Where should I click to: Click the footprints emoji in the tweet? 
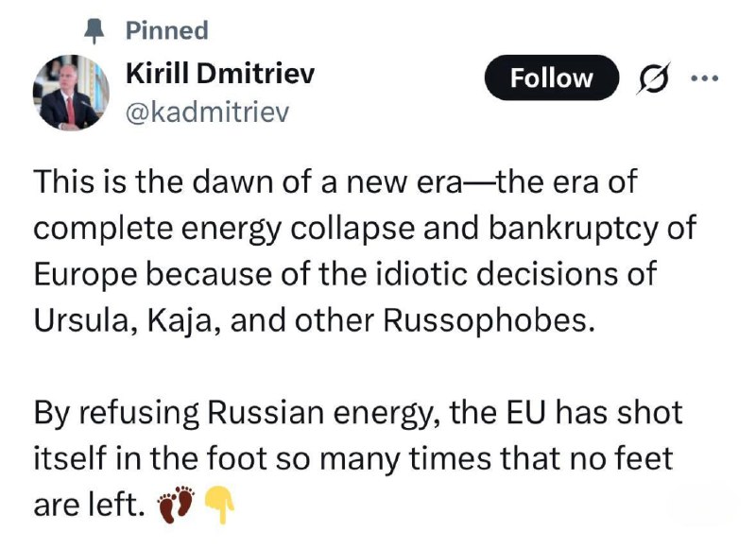pyautogui.click(x=178, y=502)
